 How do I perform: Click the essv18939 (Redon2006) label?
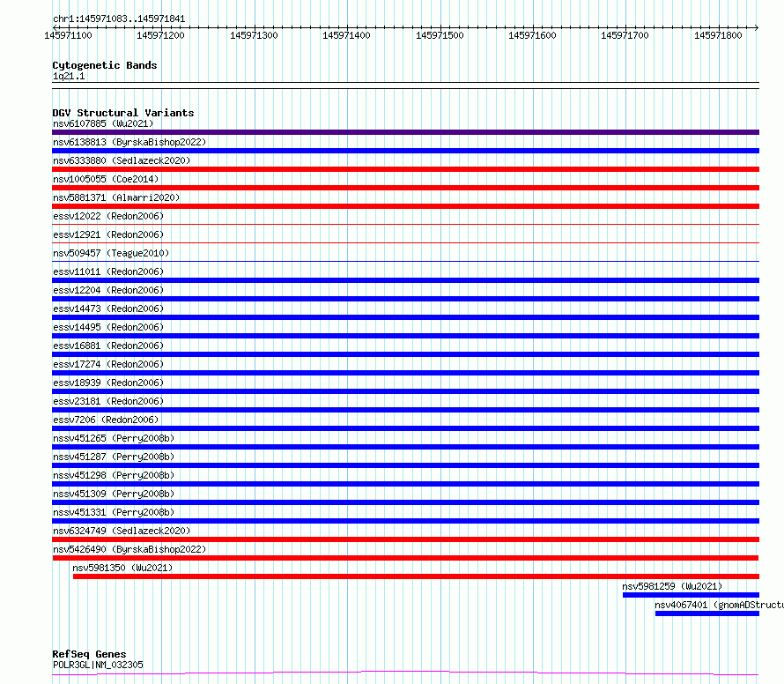click(x=108, y=383)
